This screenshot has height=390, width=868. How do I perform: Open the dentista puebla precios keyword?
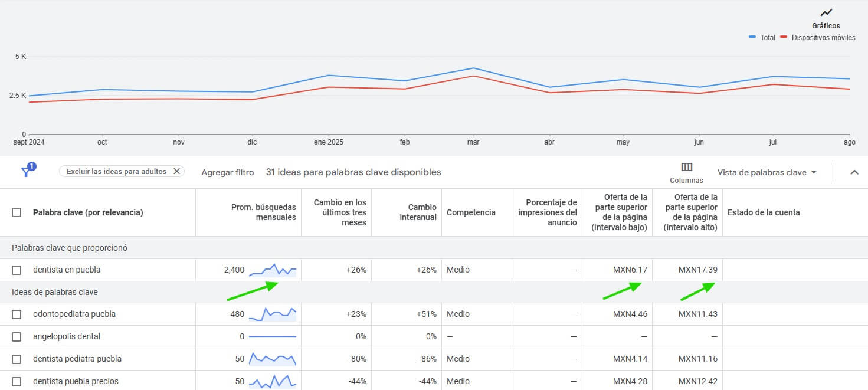coord(76,381)
